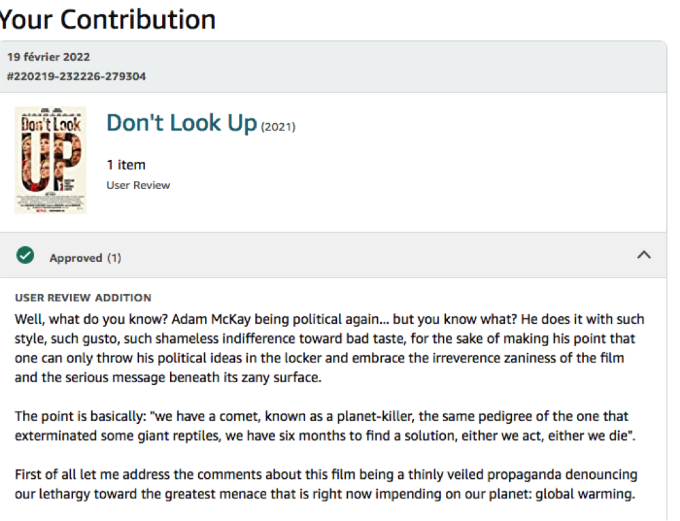This screenshot has width=680, height=521.
Task: Click the Don't Look Up movie poster
Action: pyautogui.click(x=50, y=160)
